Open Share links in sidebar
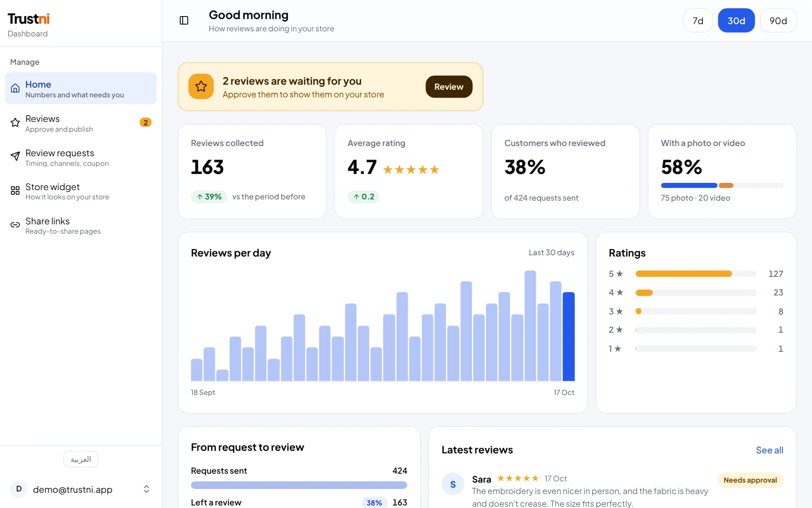 click(81, 225)
